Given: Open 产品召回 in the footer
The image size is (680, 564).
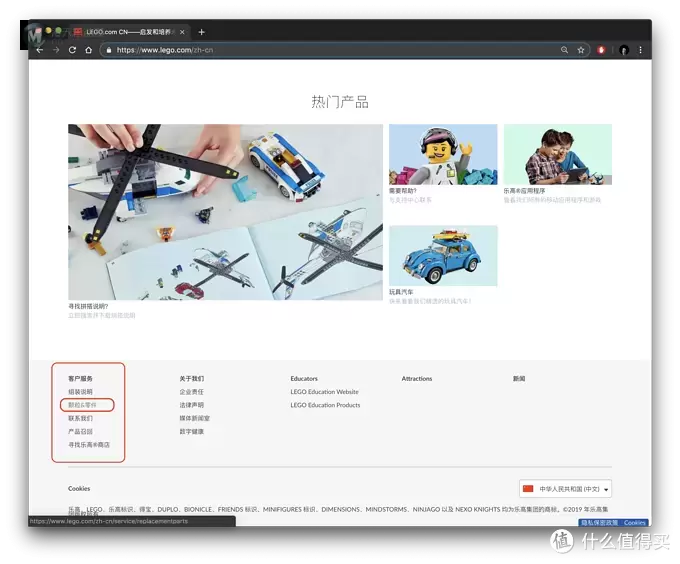Looking at the screenshot, I should tap(80, 431).
